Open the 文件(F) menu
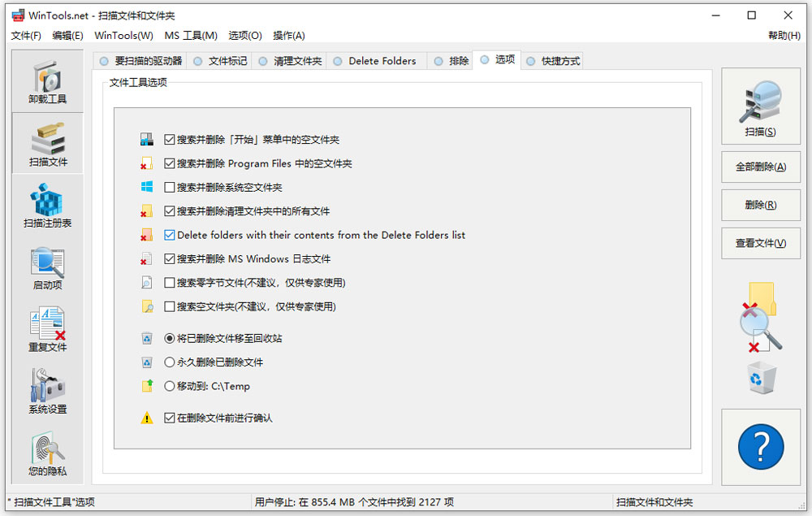 point(26,35)
